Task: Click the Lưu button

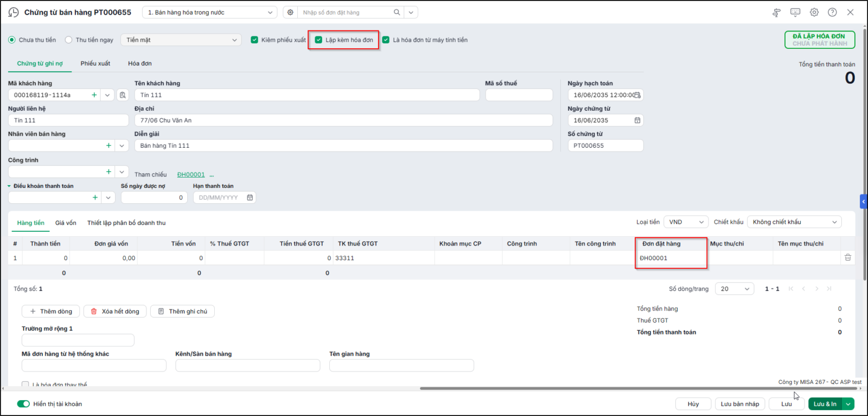Action: pos(787,404)
